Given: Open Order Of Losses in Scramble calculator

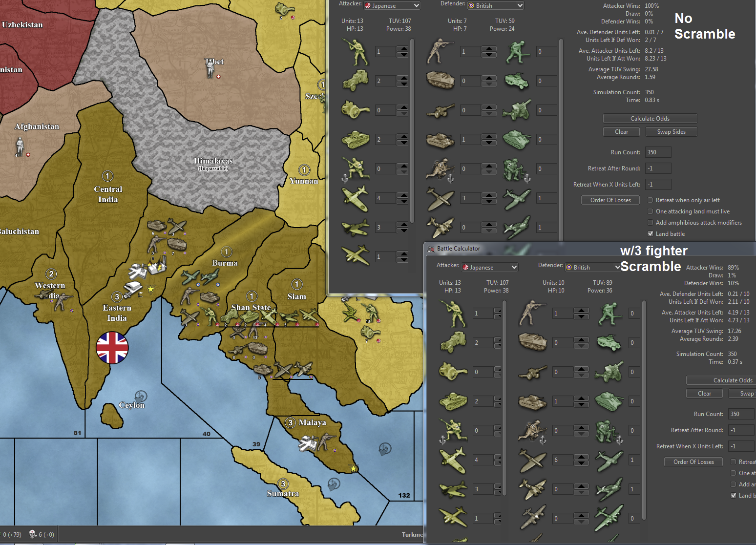Looking at the screenshot, I should coord(693,462).
